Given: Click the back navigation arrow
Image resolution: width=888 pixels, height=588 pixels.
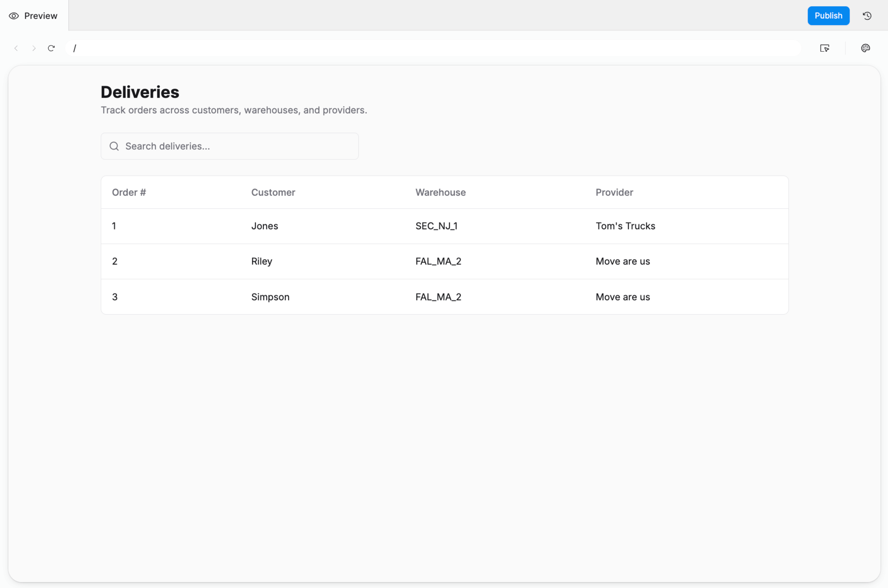Looking at the screenshot, I should point(16,48).
